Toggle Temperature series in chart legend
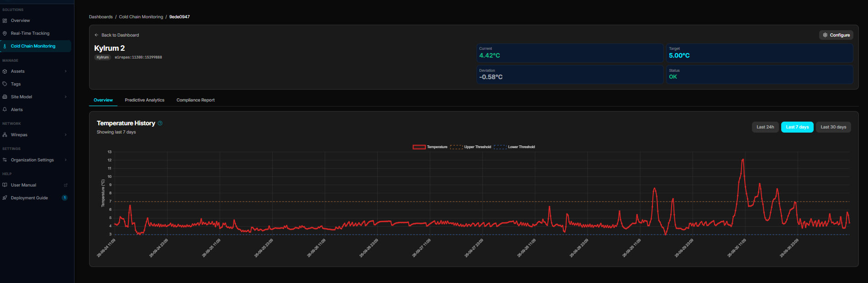868x283 pixels. coord(430,147)
